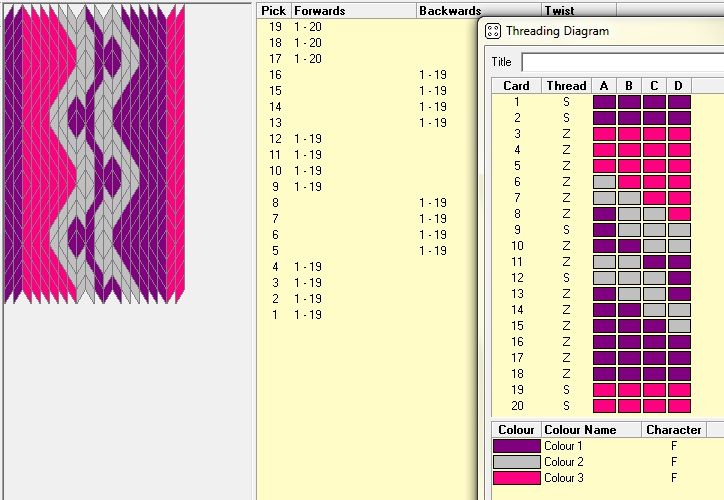Click the Card column header
724x500 pixels.
pos(516,86)
